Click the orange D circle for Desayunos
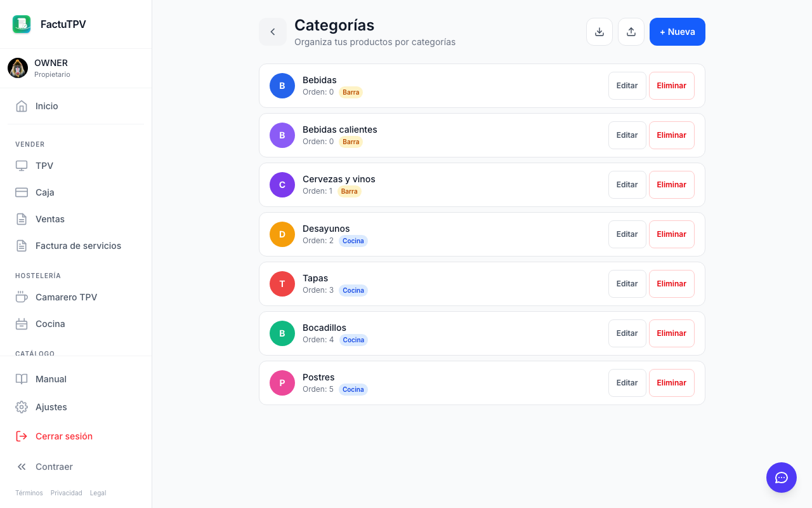 click(x=282, y=234)
